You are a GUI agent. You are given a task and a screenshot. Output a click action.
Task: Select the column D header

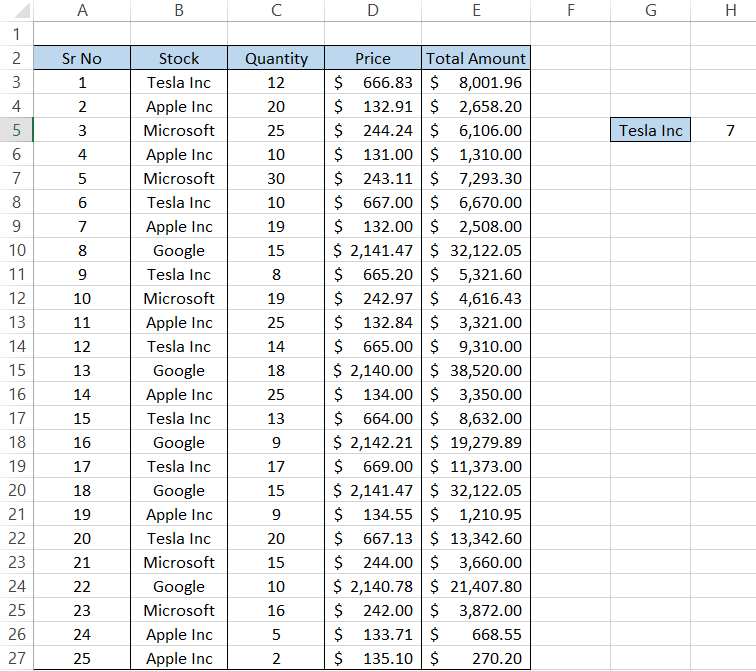click(x=373, y=10)
